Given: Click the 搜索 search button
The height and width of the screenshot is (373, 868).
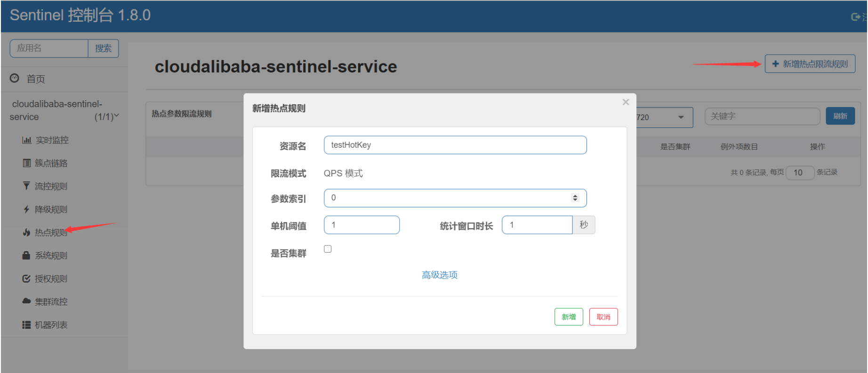Looking at the screenshot, I should pyautogui.click(x=103, y=48).
